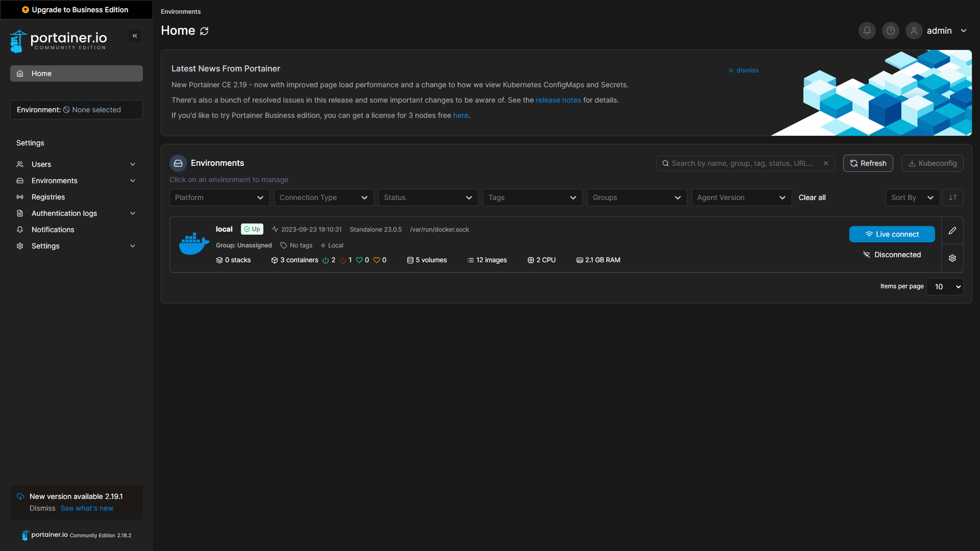Open the Status filter dropdown
The height and width of the screenshot is (551, 980).
coord(428,197)
